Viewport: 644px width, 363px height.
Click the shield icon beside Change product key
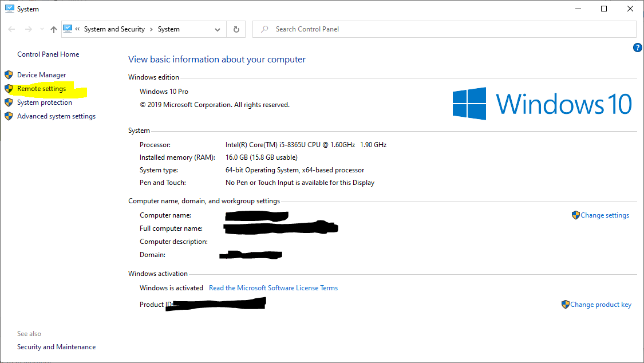tap(566, 304)
